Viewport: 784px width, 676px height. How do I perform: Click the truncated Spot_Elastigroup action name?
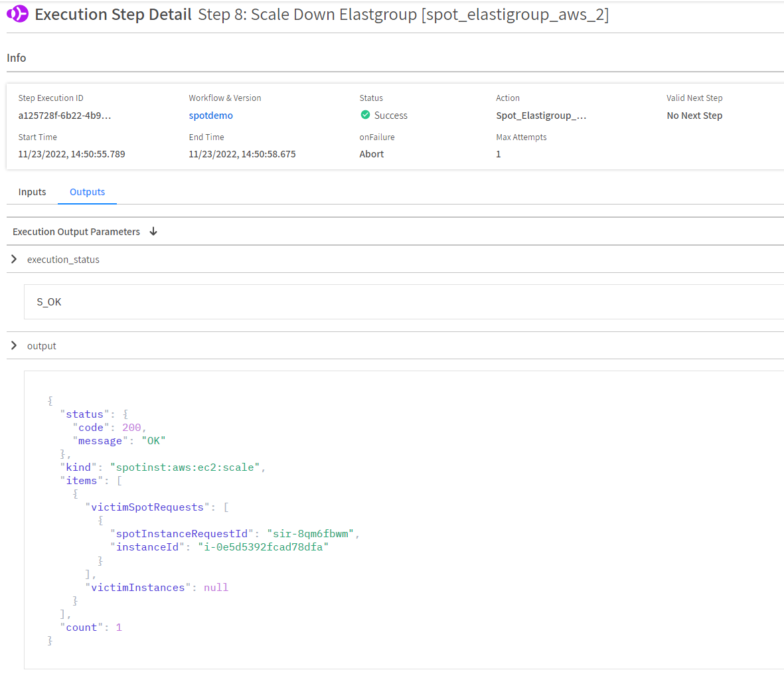pos(540,116)
